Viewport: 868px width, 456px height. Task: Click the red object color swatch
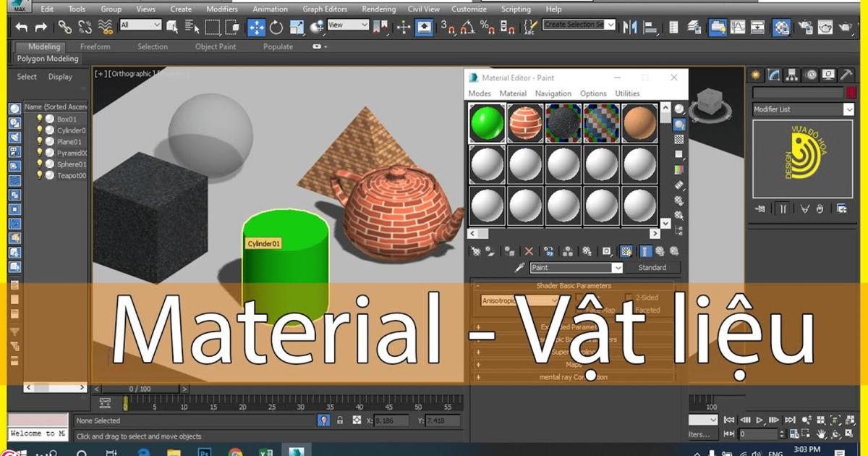[x=851, y=93]
